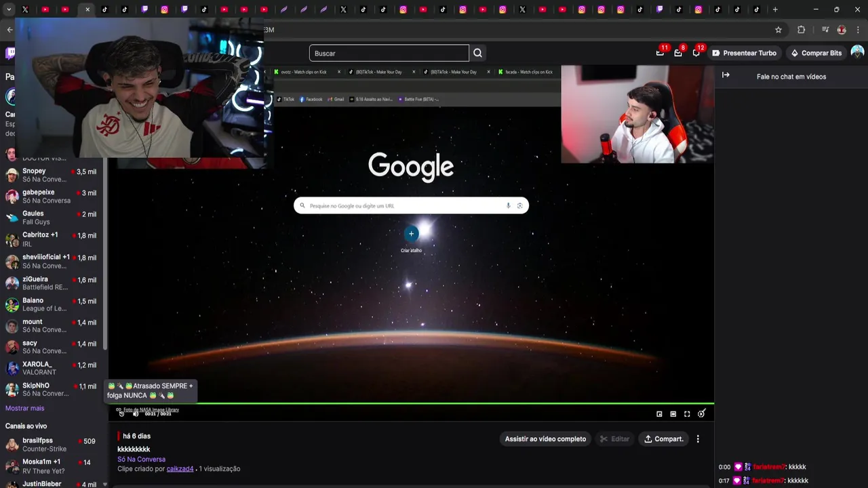Image resolution: width=868 pixels, height=488 pixels.
Task: Open Cabritoz +1 IRL channel
Action: click(53, 239)
